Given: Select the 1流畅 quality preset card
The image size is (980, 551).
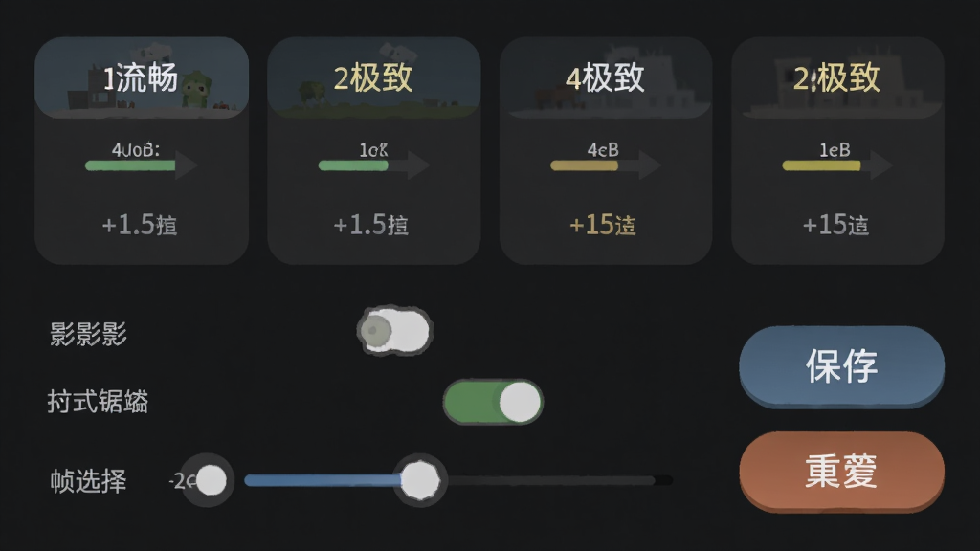Looking at the screenshot, I should click(142, 150).
